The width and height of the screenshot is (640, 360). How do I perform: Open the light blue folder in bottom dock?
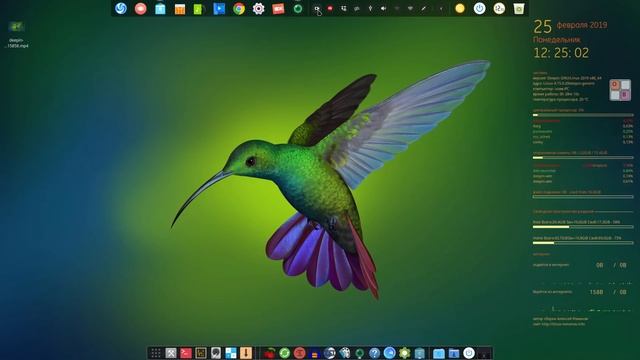pos(439,353)
